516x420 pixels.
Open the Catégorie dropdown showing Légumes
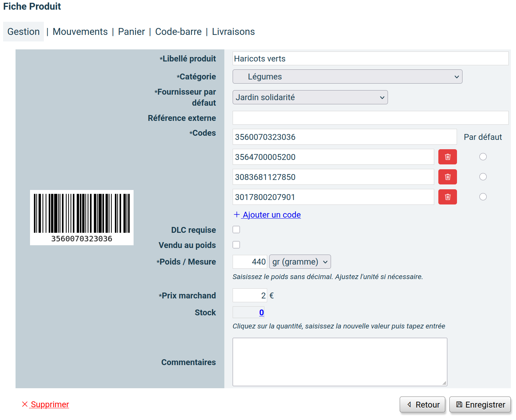[x=347, y=77]
